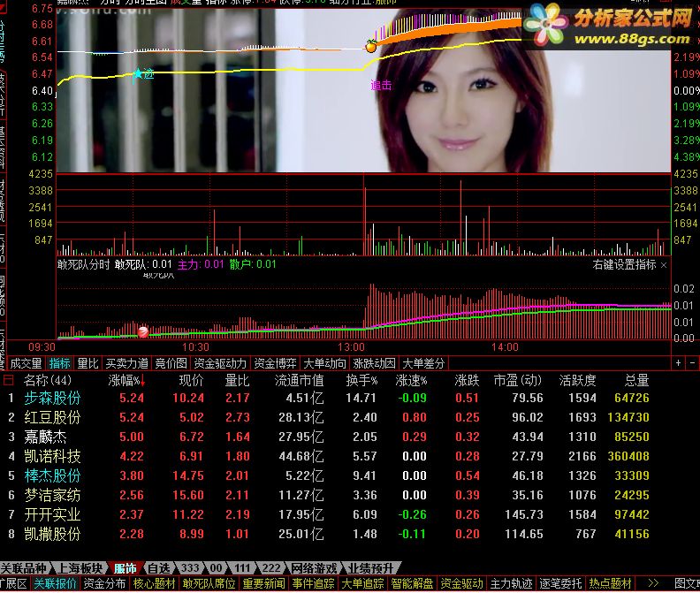This screenshot has width=700, height=593.
Task: Select the 服饰 sector tab
Action: [x=125, y=568]
